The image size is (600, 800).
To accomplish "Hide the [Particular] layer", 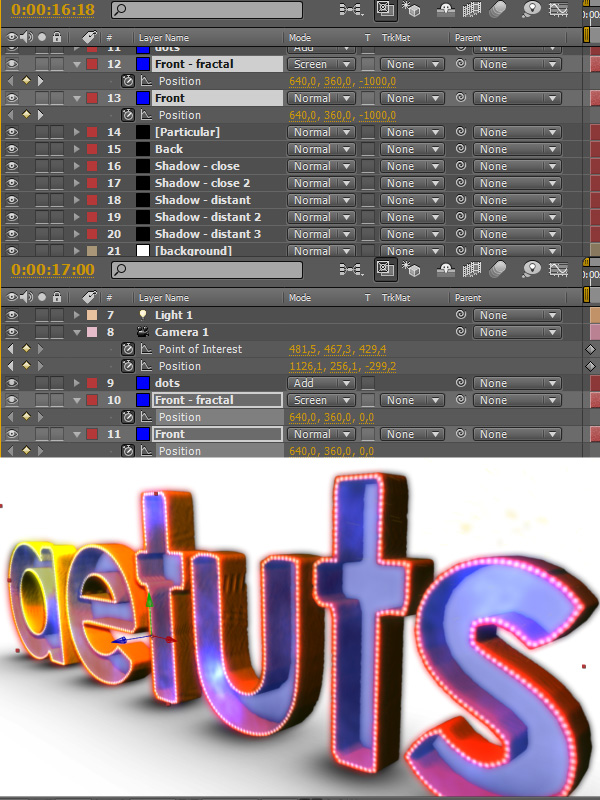I will click(x=12, y=132).
